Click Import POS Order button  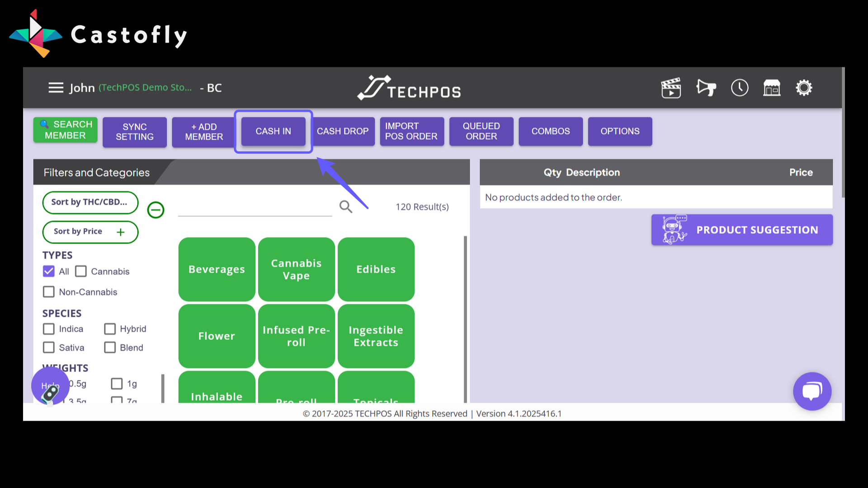412,131
